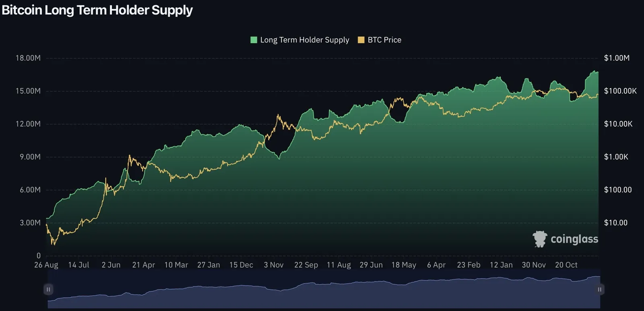Grab the left range slider handle

click(48, 289)
